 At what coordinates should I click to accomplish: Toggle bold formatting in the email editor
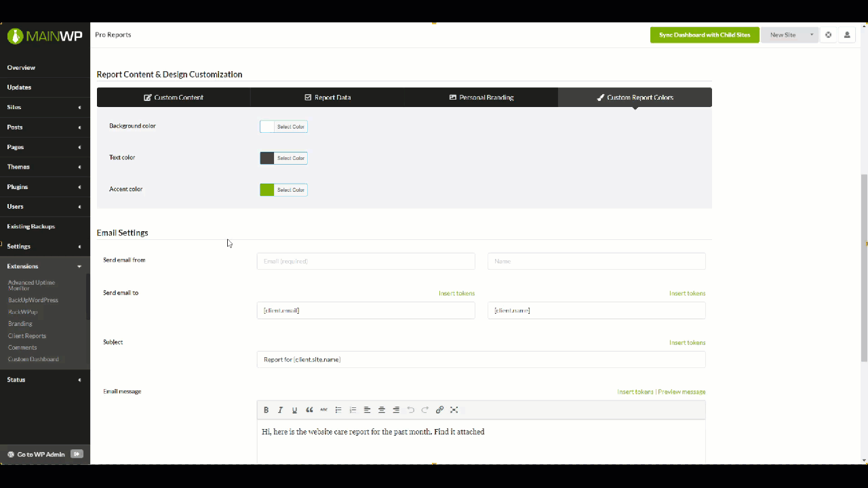(x=266, y=409)
